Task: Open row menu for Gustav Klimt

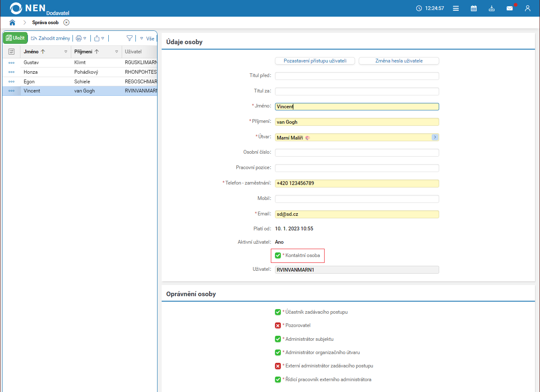Action: coord(11,63)
